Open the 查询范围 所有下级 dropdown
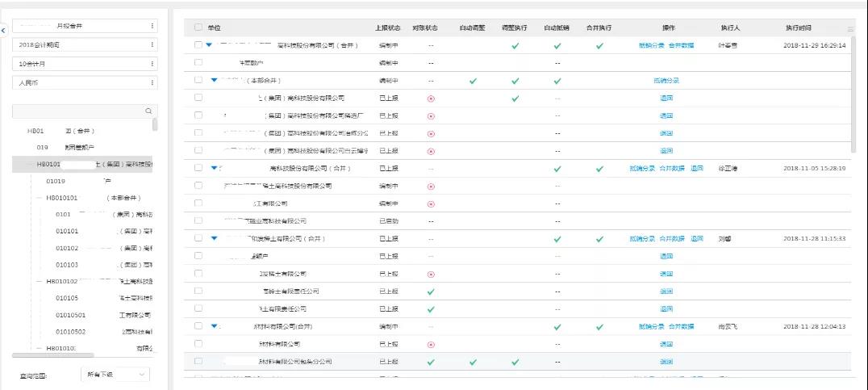This screenshot has width=868, height=390. coord(115,375)
